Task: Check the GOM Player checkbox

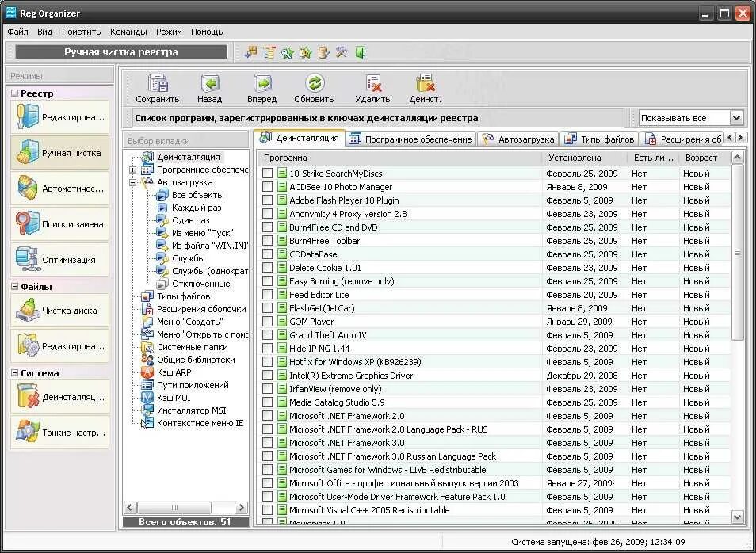Action: click(x=268, y=322)
